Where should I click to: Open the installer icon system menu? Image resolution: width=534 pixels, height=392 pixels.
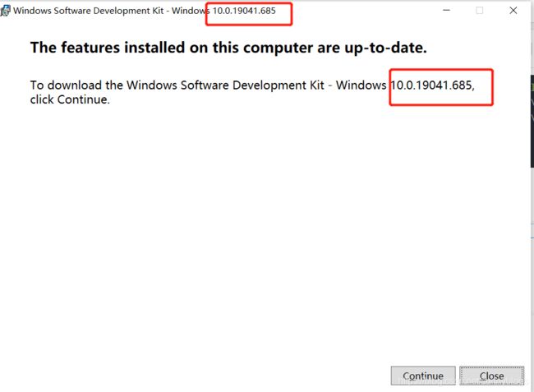coord(5,11)
